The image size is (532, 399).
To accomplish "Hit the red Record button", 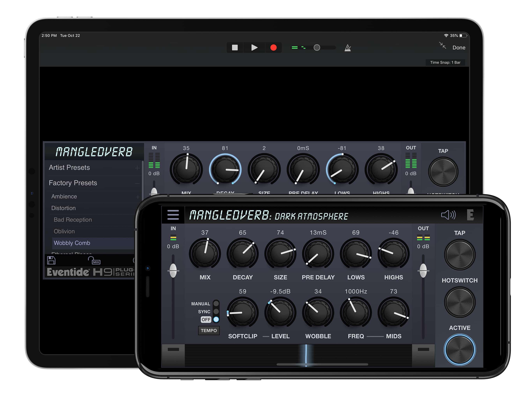I will tap(273, 48).
